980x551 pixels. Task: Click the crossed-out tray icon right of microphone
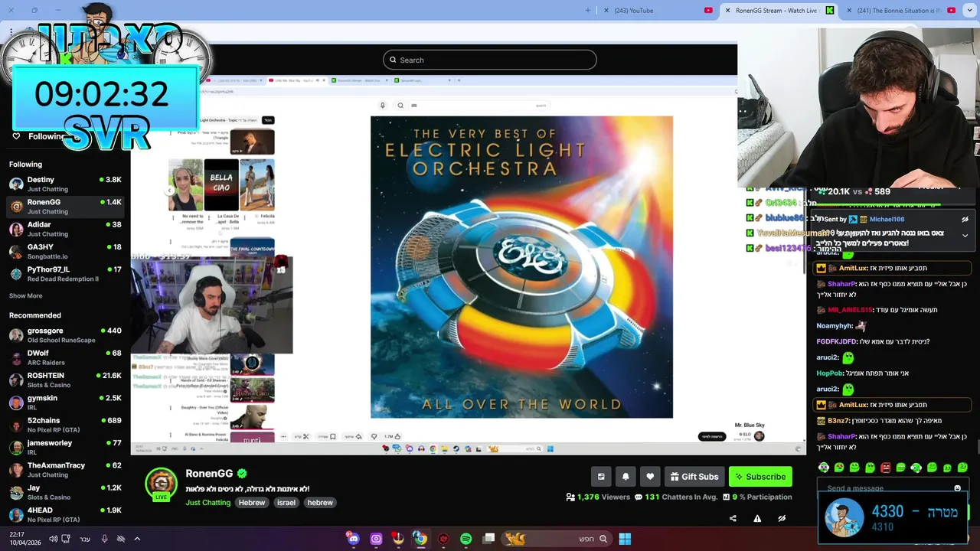point(121,539)
